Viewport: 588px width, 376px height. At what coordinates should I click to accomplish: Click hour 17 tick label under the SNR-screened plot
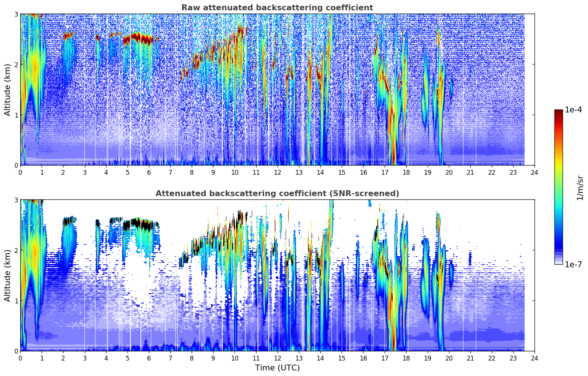[385, 358]
